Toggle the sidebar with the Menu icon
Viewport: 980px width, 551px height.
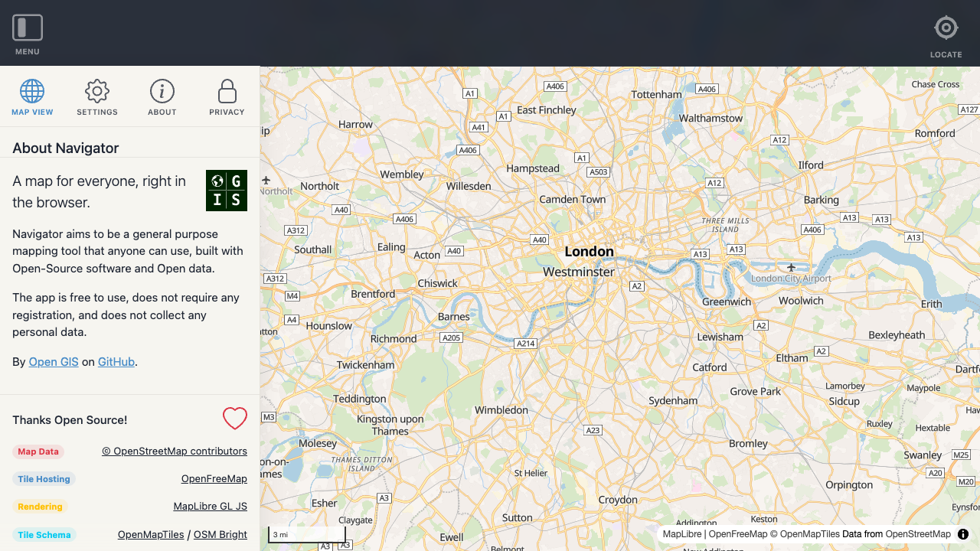pyautogui.click(x=28, y=28)
